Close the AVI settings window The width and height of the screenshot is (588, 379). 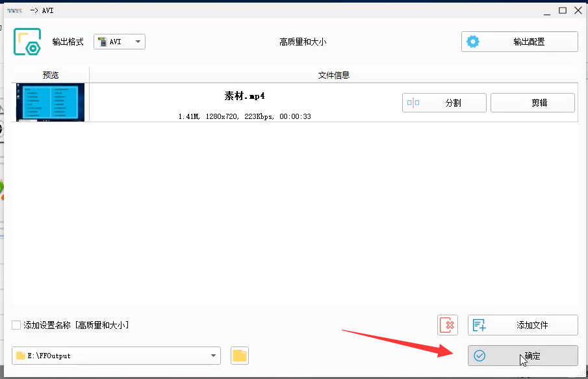click(x=577, y=10)
